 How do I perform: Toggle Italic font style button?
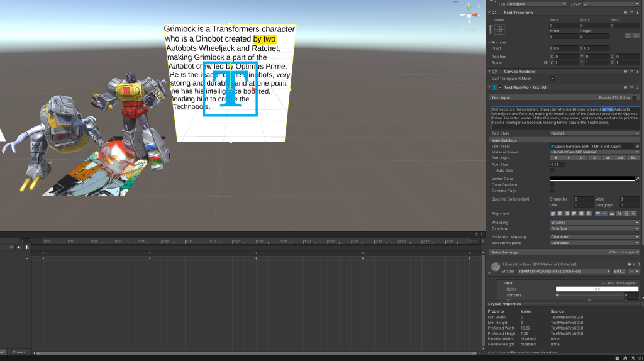point(568,158)
